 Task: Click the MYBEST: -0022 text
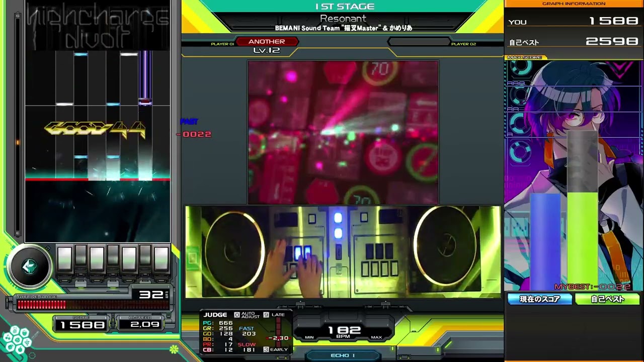pyautogui.click(x=592, y=287)
